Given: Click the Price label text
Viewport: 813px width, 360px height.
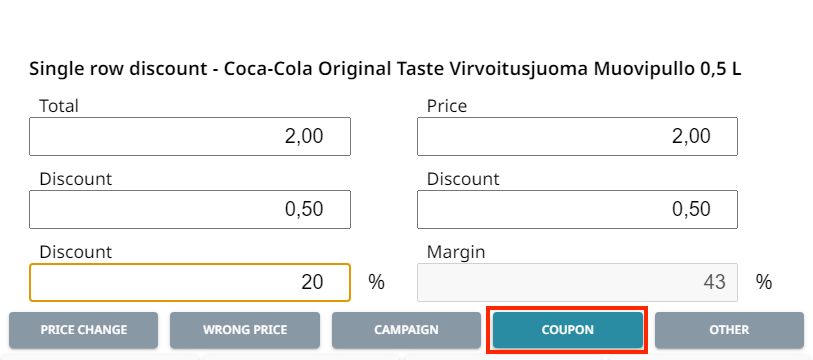Looking at the screenshot, I should coord(447,106).
